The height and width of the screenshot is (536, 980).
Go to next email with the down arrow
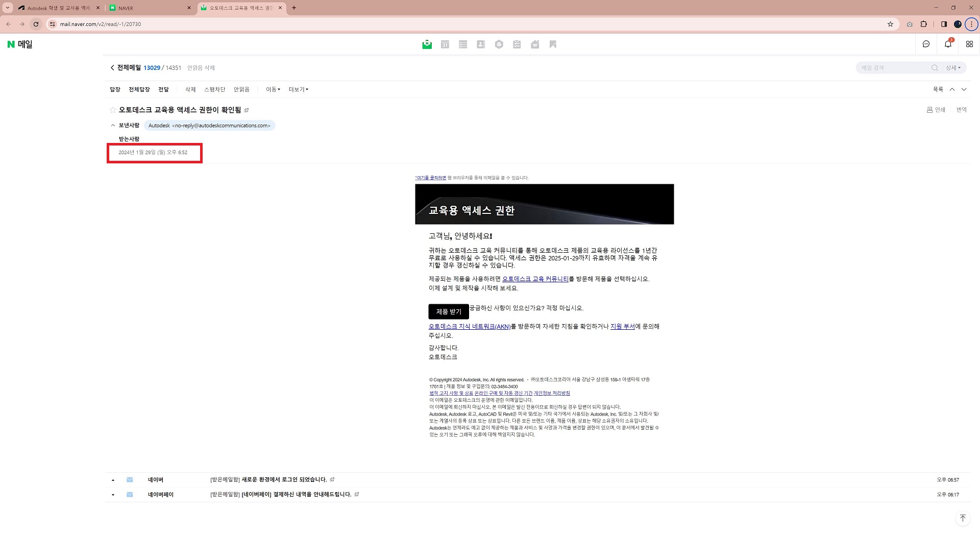pyautogui.click(x=964, y=89)
